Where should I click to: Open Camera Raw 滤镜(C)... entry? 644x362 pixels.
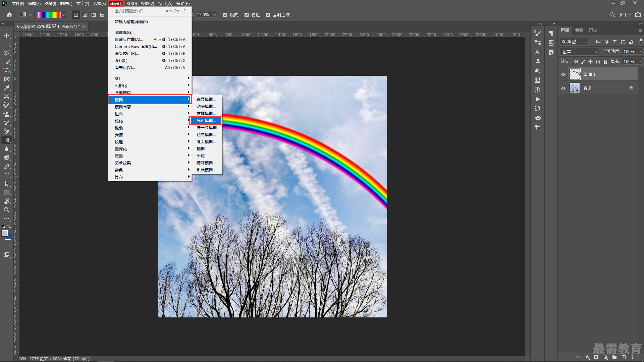point(150,47)
